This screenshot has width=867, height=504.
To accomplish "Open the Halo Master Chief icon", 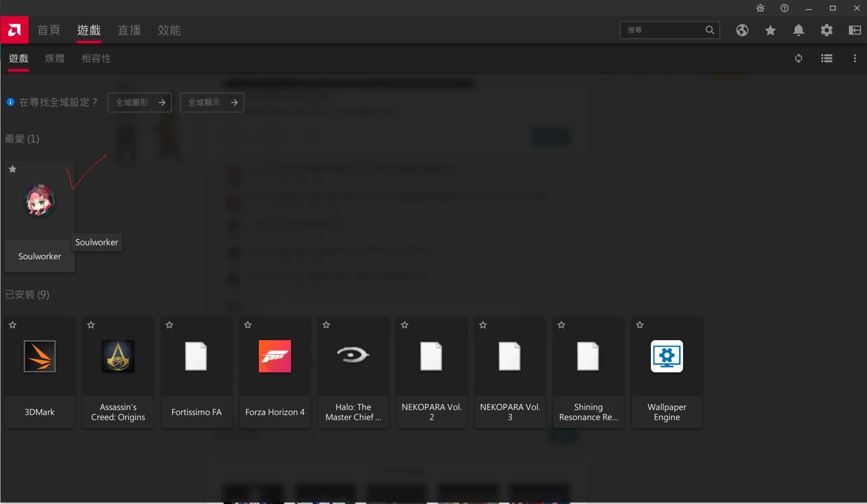I will tap(353, 355).
